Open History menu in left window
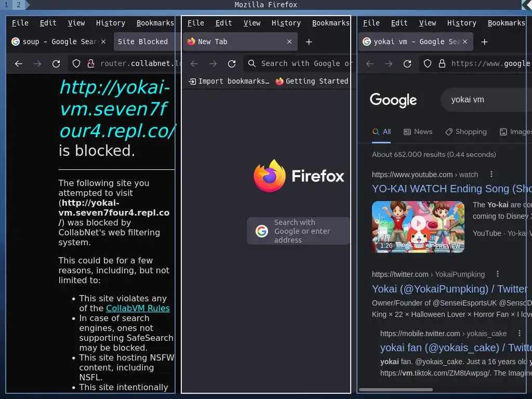The height and width of the screenshot is (399, 532). [111, 23]
